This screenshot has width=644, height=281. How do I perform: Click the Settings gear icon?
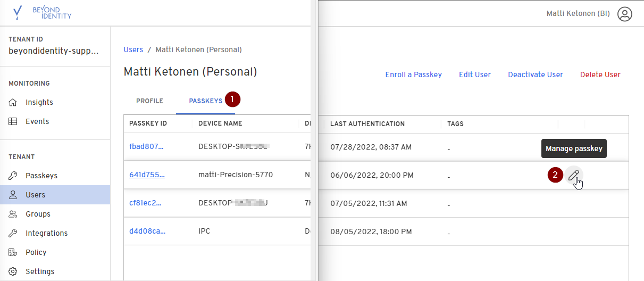[13, 271]
